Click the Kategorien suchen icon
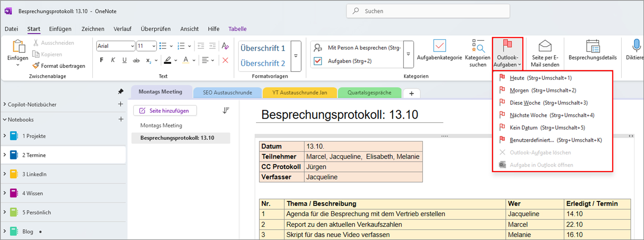This screenshot has height=240, width=644. pos(478,46)
